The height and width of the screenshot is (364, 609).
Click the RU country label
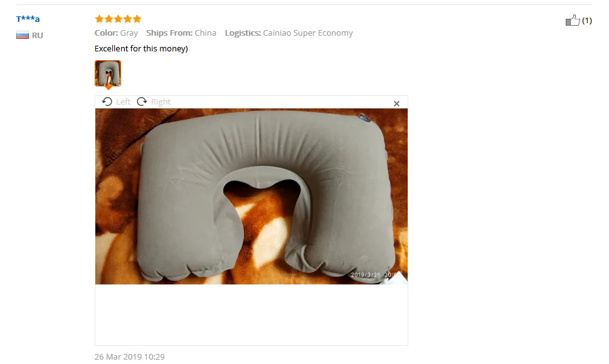(x=37, y=35)
